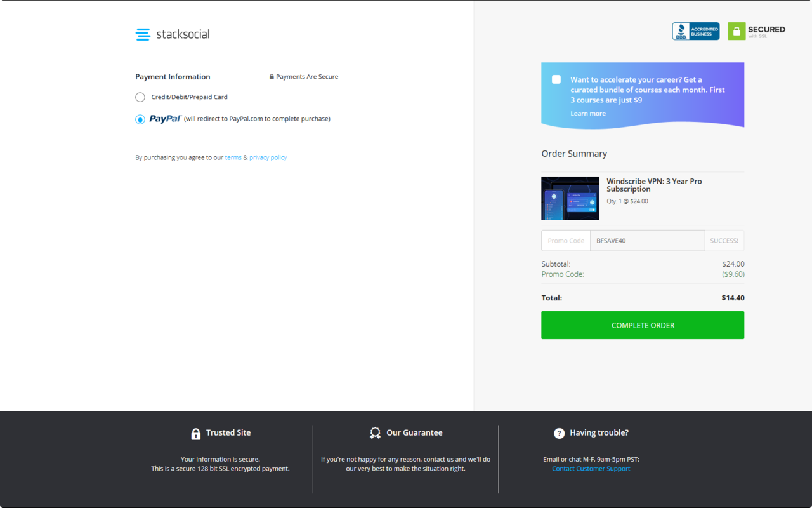This screenshot has width=812, height=508.
Task: Click the green Complete Order button
Action: click(x=643, y=325)
